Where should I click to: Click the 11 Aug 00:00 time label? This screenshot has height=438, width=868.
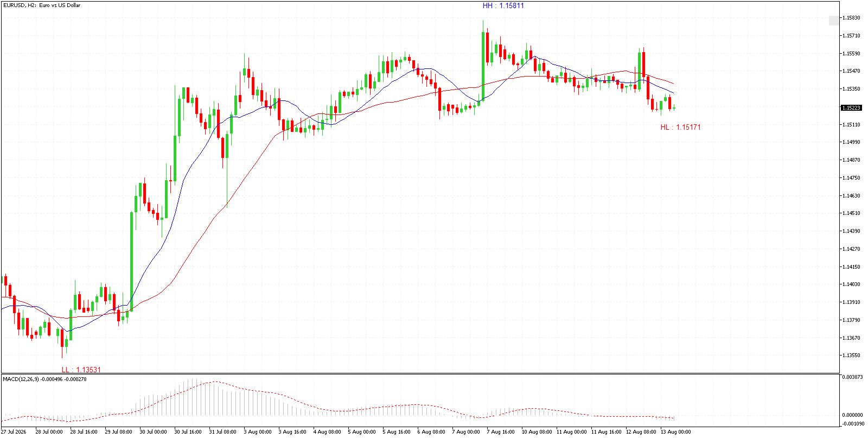[571, 432]
